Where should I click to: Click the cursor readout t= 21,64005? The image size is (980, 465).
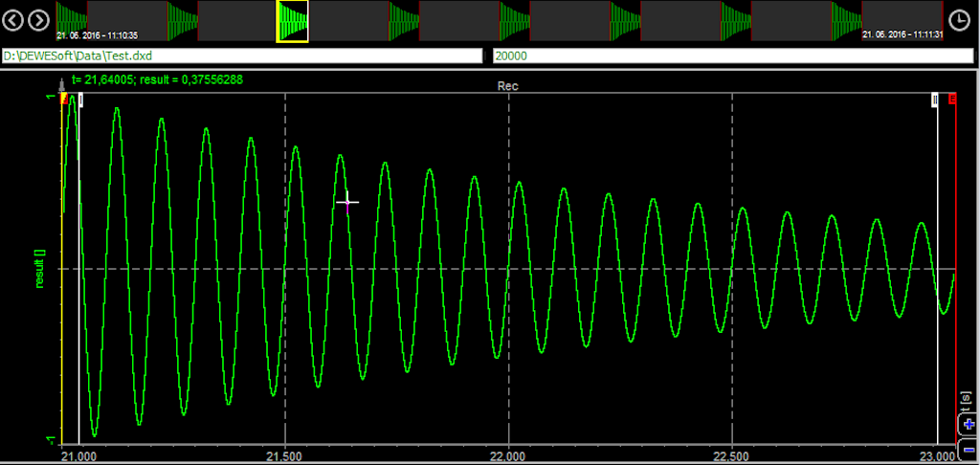click(x=158, y=80)
